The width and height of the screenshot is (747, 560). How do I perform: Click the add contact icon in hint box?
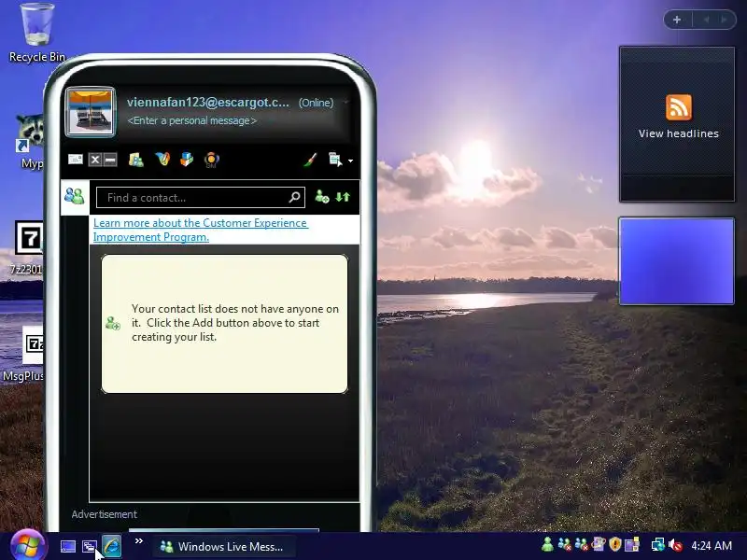point(113,323)
